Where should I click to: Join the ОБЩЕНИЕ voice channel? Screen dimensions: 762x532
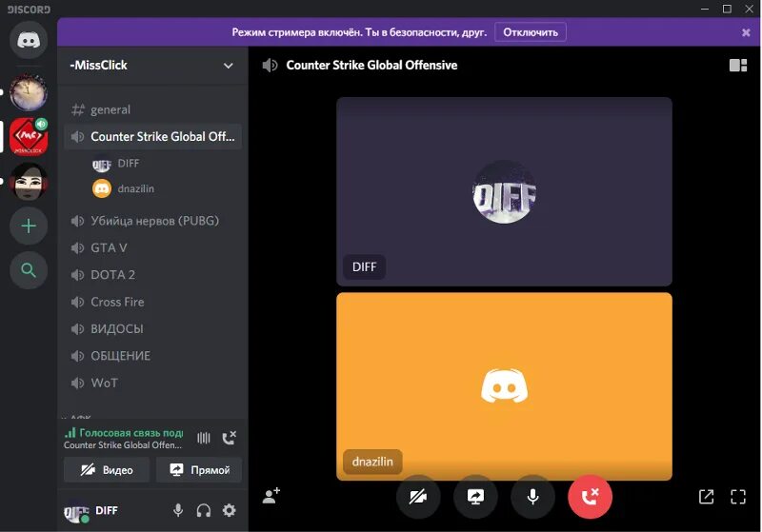[x=152, y=356]
